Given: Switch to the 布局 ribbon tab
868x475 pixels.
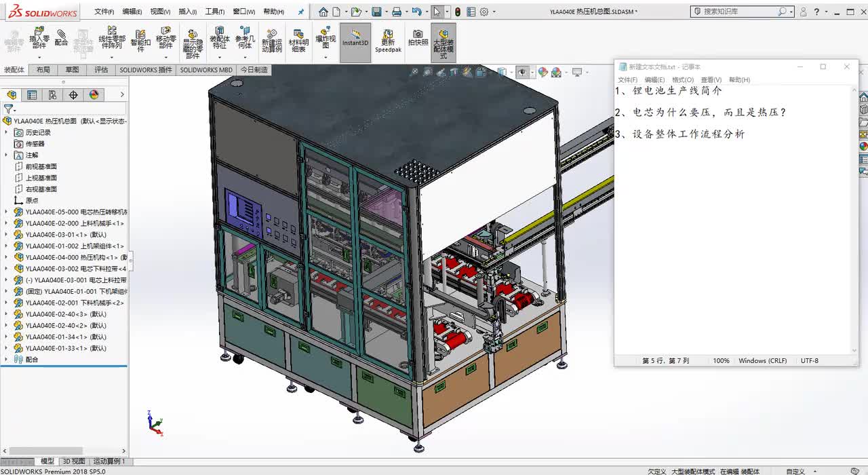Looking at the screenshot, I should coord(43,70).
